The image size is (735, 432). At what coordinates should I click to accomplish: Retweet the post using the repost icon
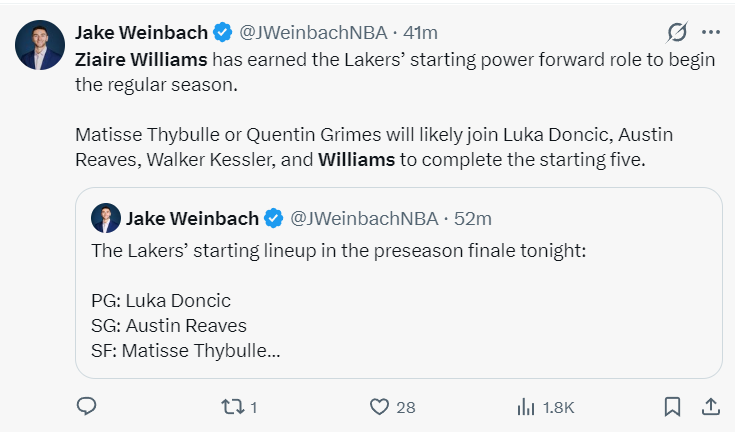(x=233, y=407)
